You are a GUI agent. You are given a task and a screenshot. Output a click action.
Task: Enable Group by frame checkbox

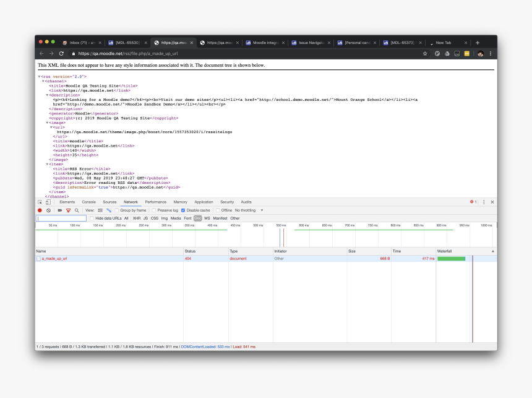[x=117, y=210]
